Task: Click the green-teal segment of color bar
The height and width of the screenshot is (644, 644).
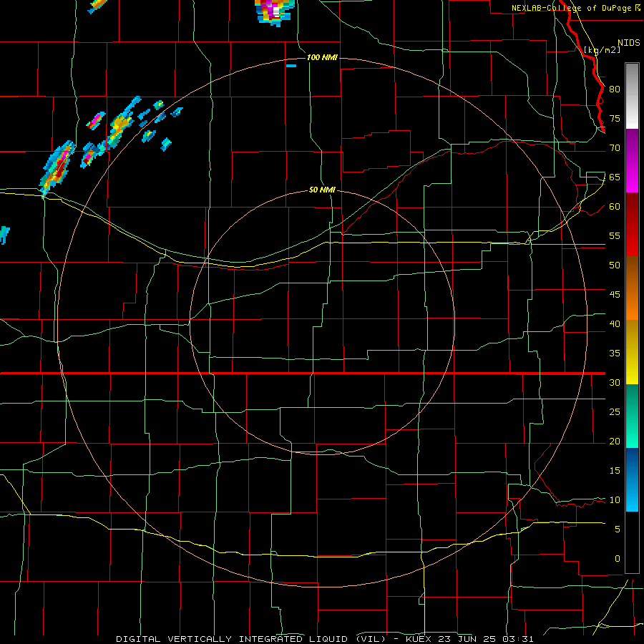Action: tap(632, 416)
